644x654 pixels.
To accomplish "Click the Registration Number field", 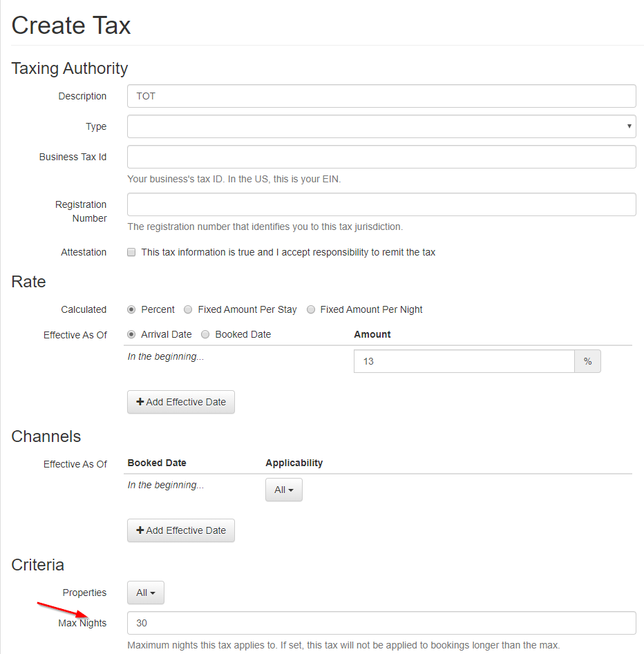I will click(381, 204).
